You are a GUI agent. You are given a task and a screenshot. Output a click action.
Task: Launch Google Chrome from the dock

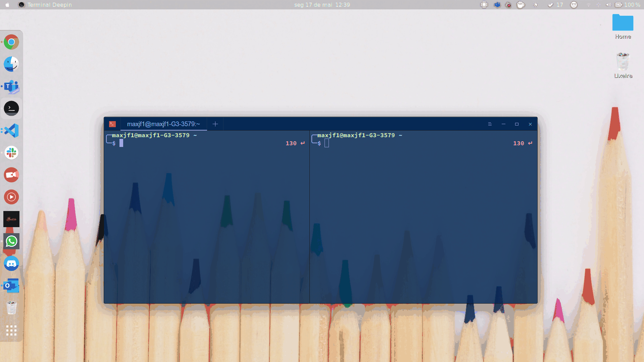(x=11, y=42)
